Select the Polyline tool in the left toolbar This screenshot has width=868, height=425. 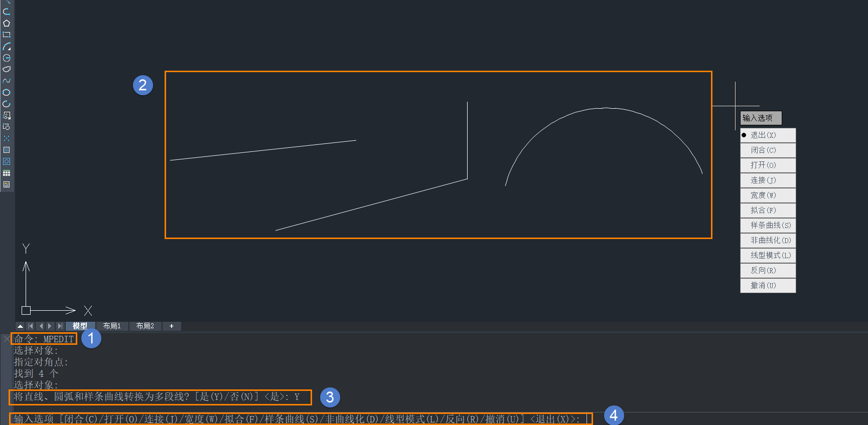click(7, 12)
